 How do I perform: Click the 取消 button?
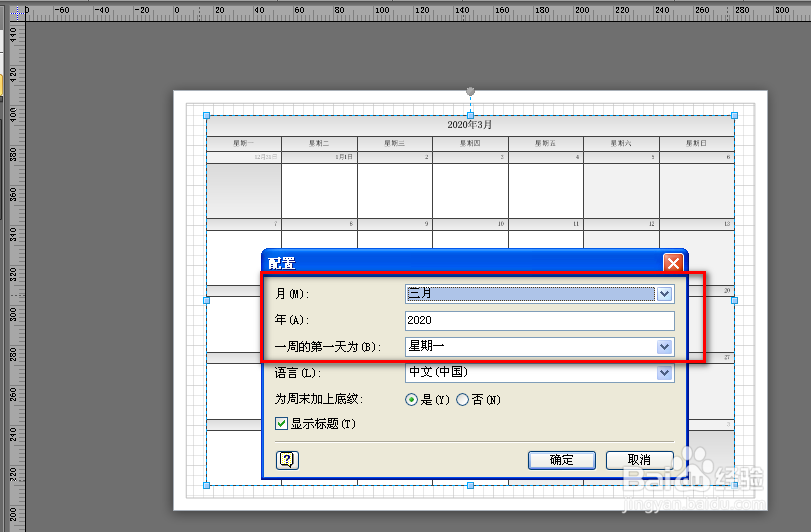[639, 460]
